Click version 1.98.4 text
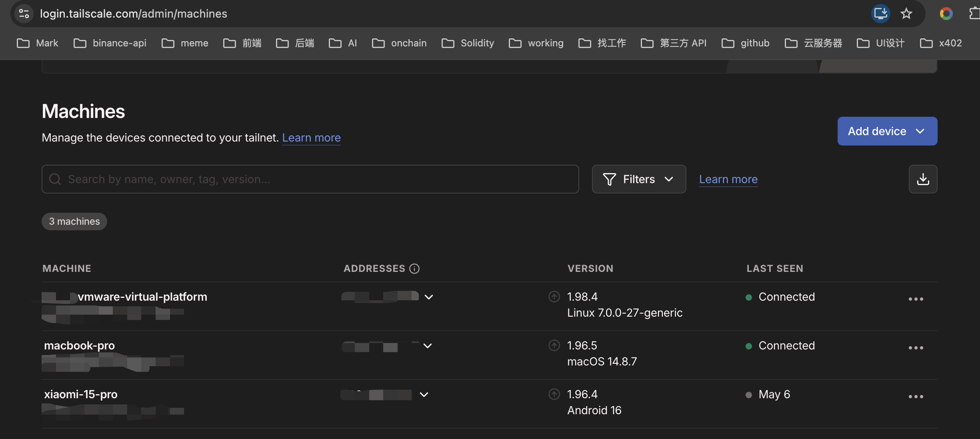The width and height of the screenshot is (980, 439). 582,297
